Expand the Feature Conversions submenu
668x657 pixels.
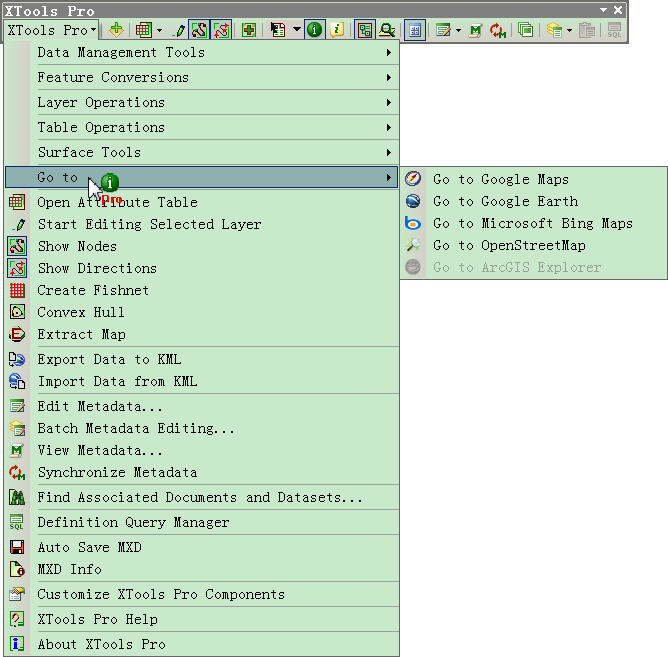[x=202, y=78]
